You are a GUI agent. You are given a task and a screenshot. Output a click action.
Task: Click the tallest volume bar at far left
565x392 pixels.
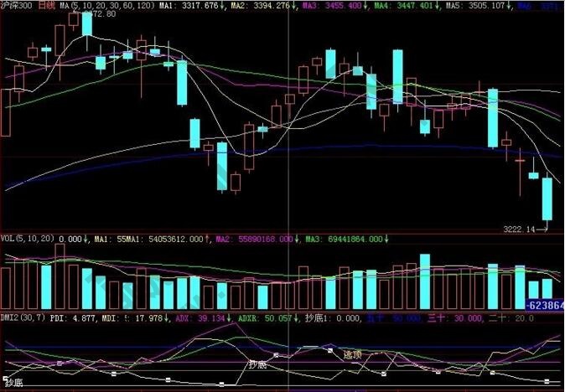pos(60,276)
